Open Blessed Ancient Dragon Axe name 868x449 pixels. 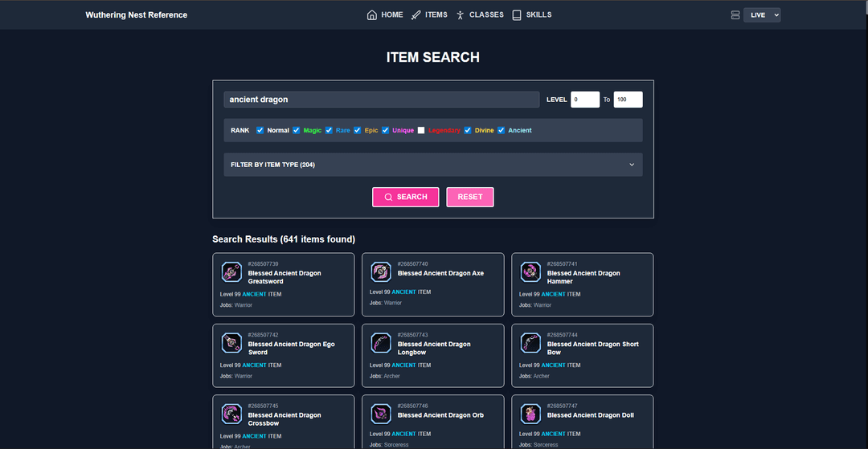pyautogui.click(x=440, y=273)
